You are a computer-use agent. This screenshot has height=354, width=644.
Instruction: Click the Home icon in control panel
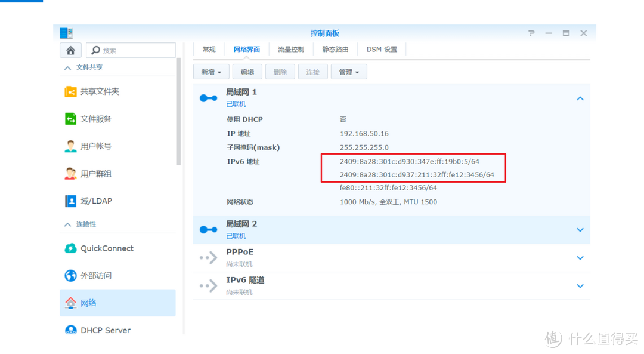(70, 50)
